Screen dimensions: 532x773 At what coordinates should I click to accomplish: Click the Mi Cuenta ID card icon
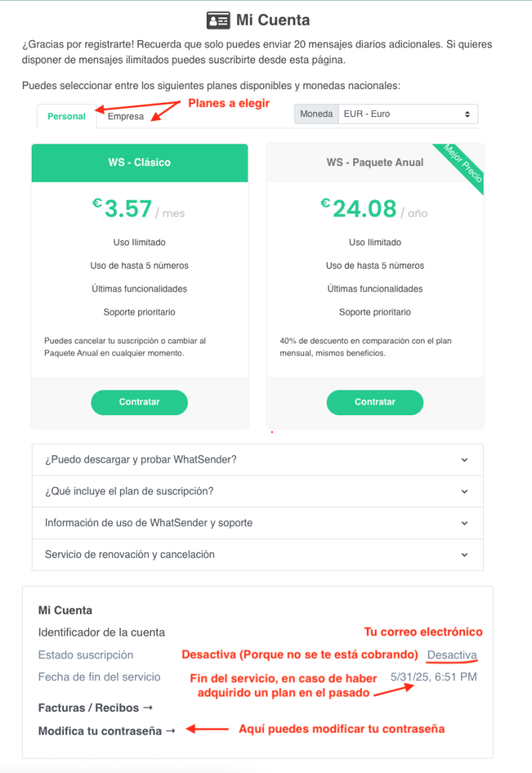click(218, 20)
